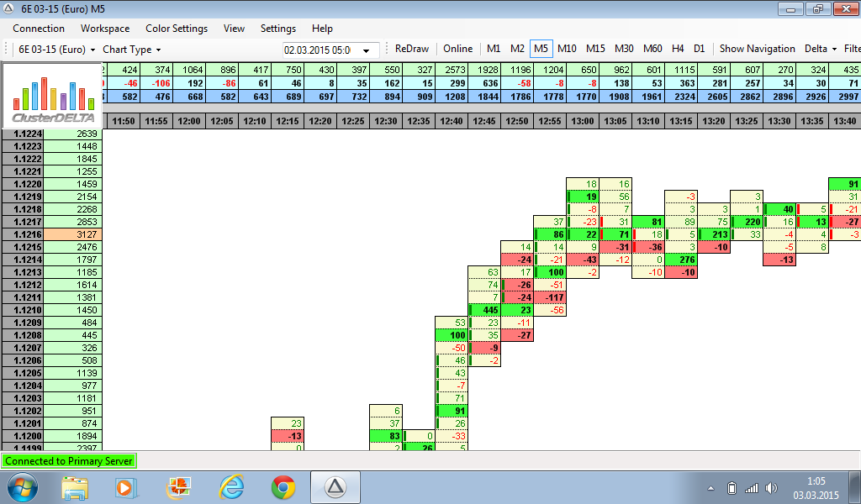Screen dimensions: 861x504
Task: Switch to M30 timeframe
Action: click(x=624, y=49)
